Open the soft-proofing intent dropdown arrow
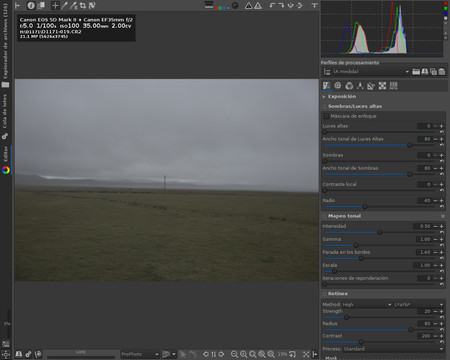The width and height of the screenshot is (450, 360). point(174,354)
